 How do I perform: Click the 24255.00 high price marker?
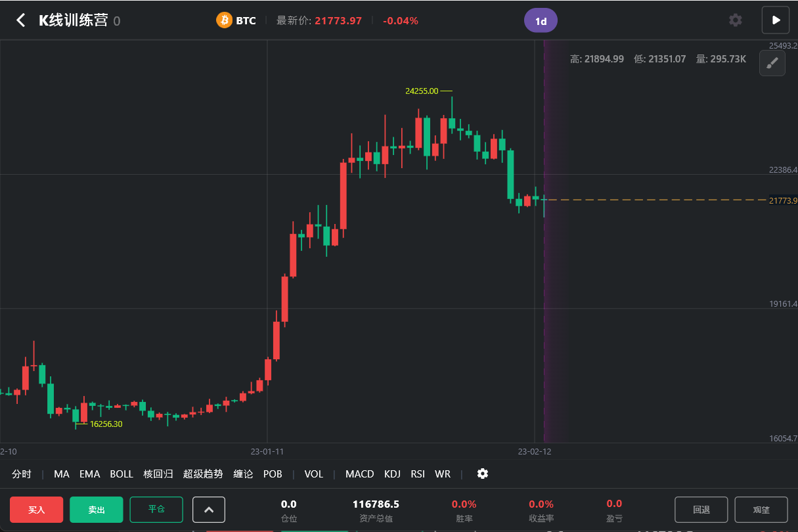click(x=422, y=91)
